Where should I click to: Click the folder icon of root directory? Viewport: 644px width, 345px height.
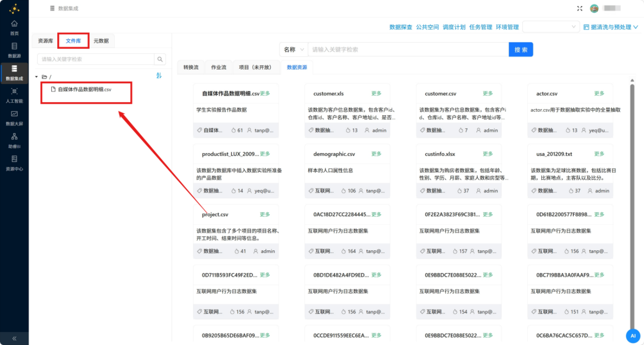44,77
